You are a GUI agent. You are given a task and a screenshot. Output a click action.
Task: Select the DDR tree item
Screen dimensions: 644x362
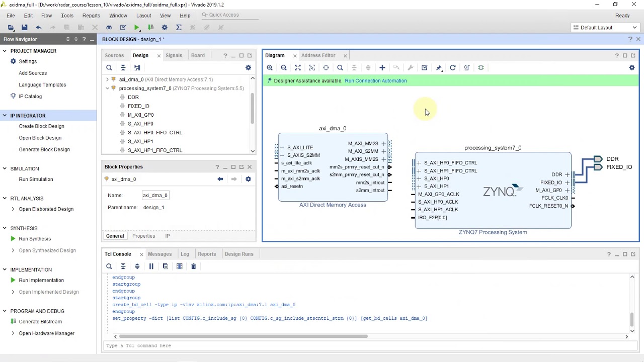(133, 98)
